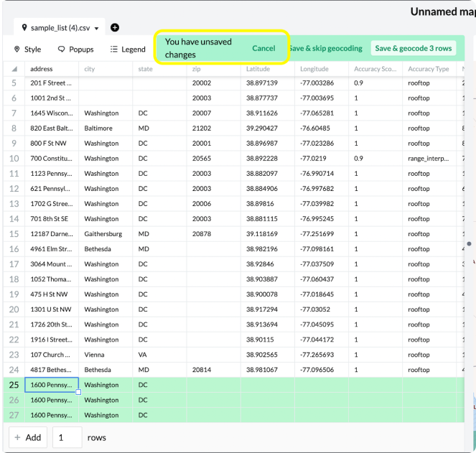Image resolution: width=476 pixels, height=453 pixels.
Task: Open the Legend tab
Action: (128, 50)
